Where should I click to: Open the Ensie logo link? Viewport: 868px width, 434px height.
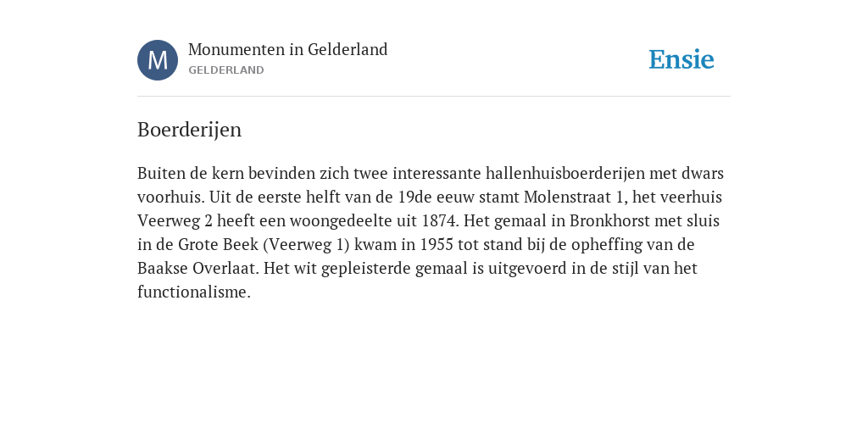(682, 59)
